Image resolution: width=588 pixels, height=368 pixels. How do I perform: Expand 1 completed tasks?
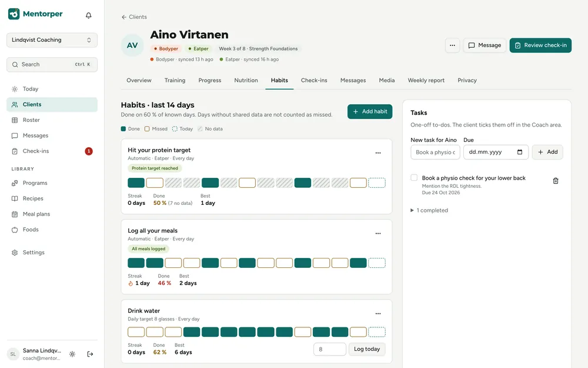(429, 210)
